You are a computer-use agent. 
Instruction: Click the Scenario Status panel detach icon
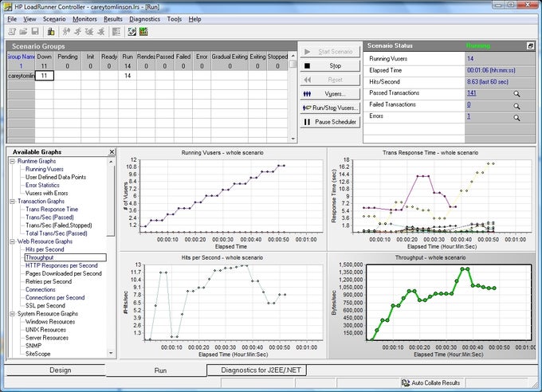(531, 46)
